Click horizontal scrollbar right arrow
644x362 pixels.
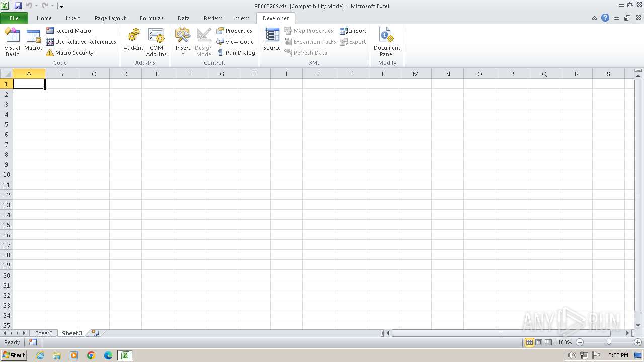click(x=627, y=333)
